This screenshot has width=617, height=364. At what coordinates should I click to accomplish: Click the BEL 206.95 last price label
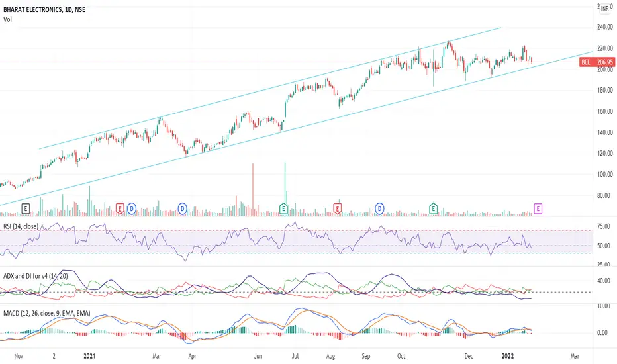pos(597,62)
